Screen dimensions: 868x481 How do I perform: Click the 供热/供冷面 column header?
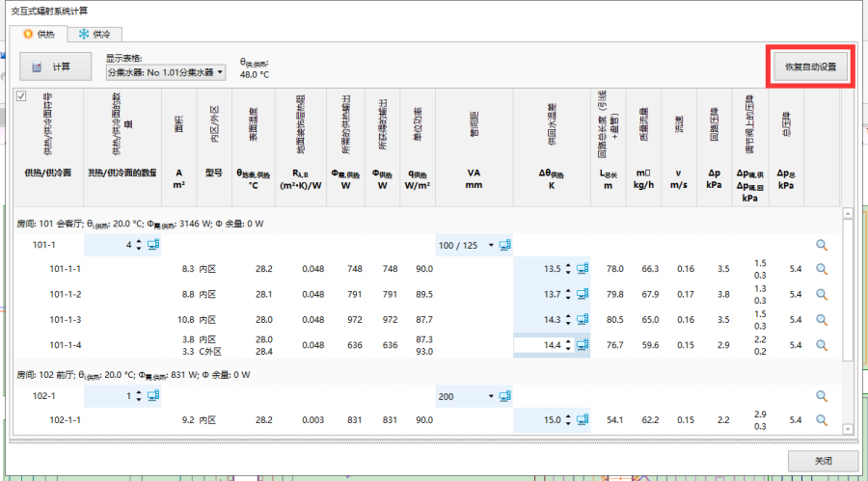click(x=48, y=147)
